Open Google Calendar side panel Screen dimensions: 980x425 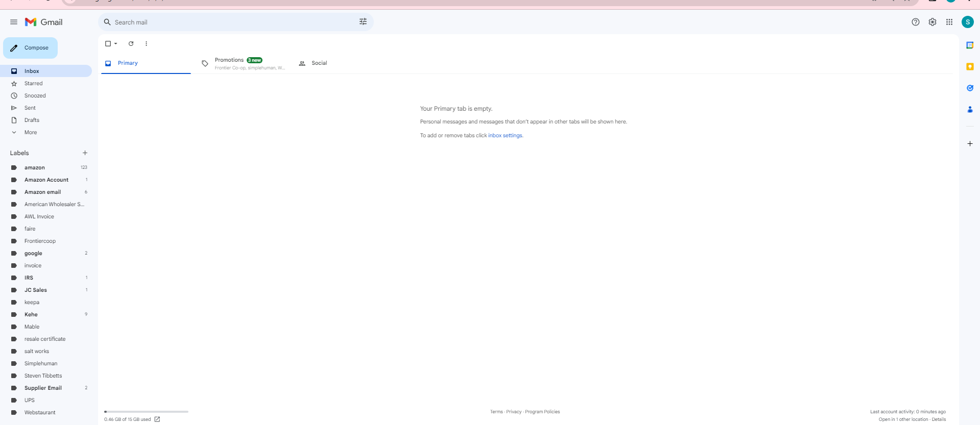point(970,45)
